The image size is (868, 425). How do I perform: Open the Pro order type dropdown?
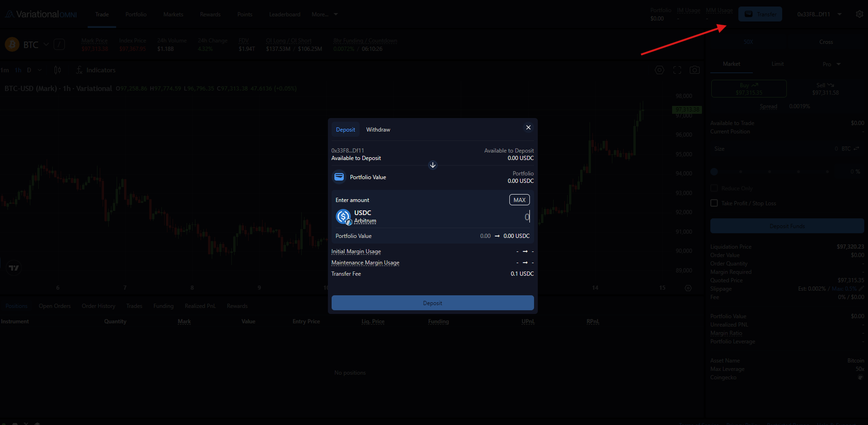[x=831, y=64]
